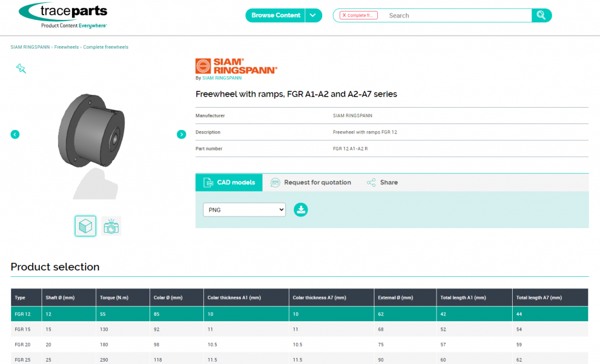Open the Freewheels breadcrumb link
This screenshot has height=364, width=600.
point(67,47)
